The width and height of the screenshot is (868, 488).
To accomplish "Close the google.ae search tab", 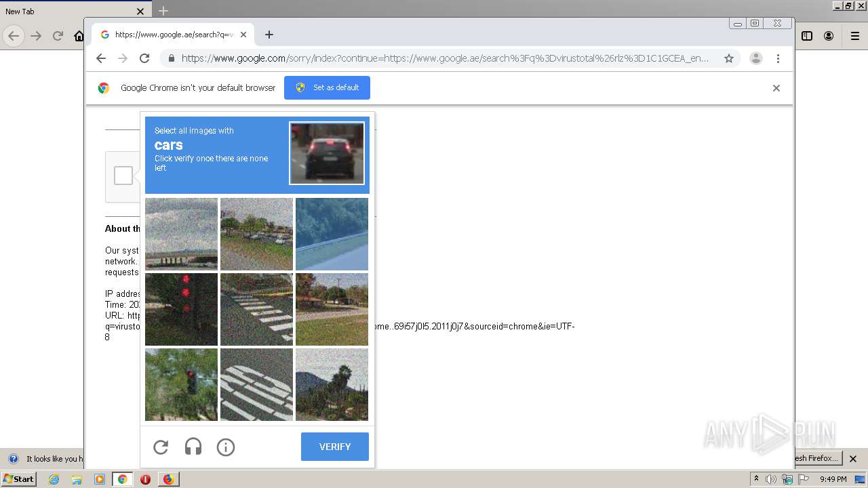I will pos(243,35).
